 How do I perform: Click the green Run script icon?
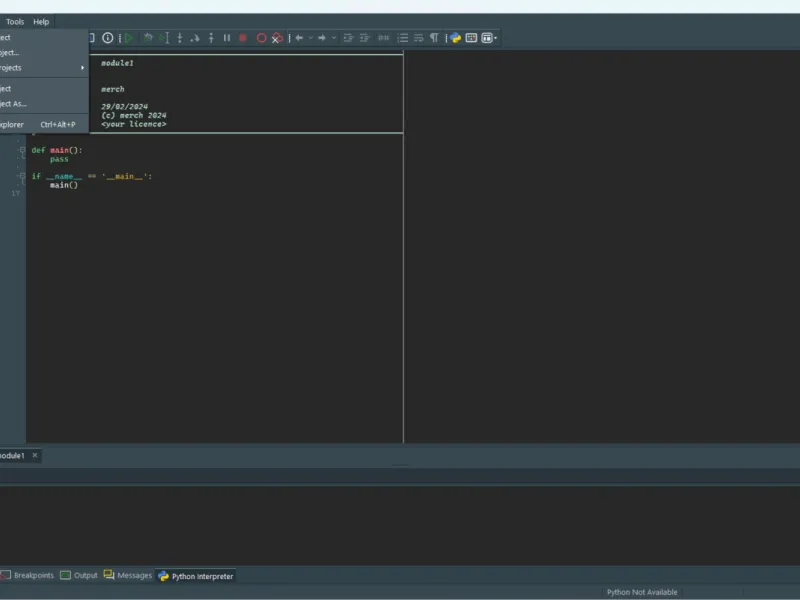click(129, 38)
